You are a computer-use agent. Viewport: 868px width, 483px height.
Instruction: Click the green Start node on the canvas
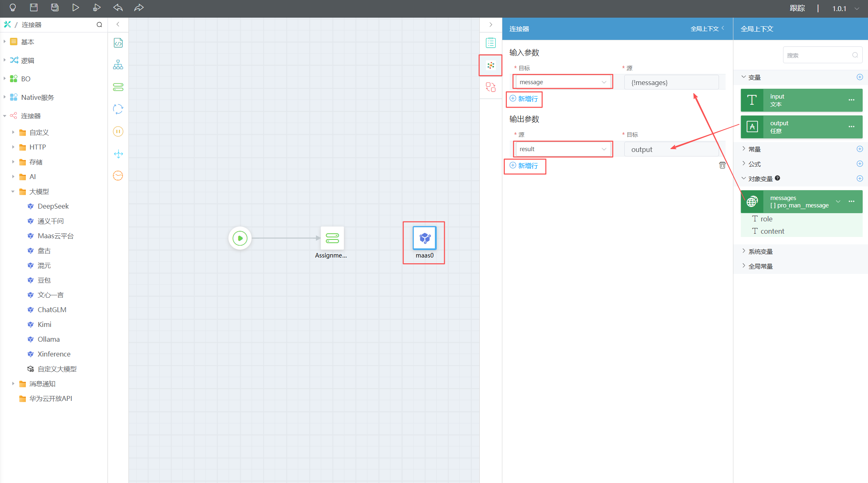point(240,238)
